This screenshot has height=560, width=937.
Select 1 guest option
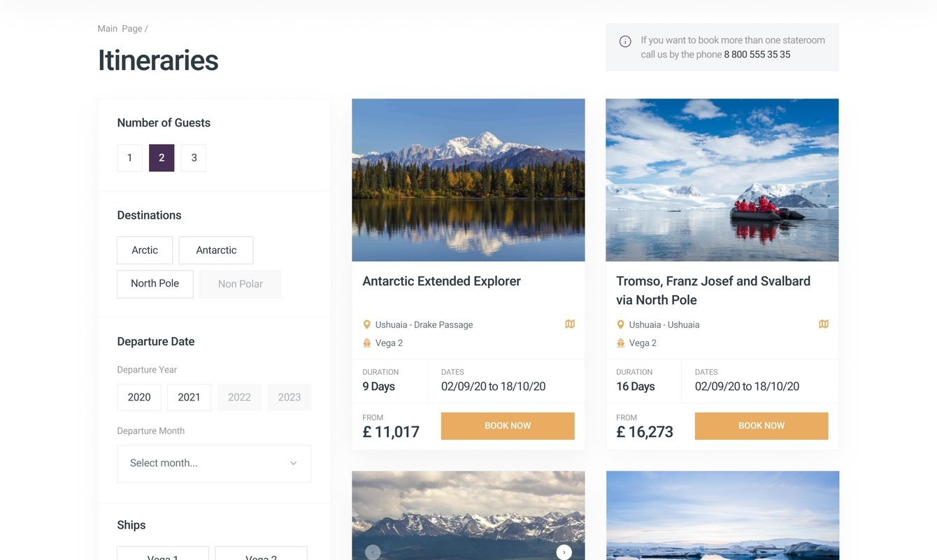coord(129,158)
